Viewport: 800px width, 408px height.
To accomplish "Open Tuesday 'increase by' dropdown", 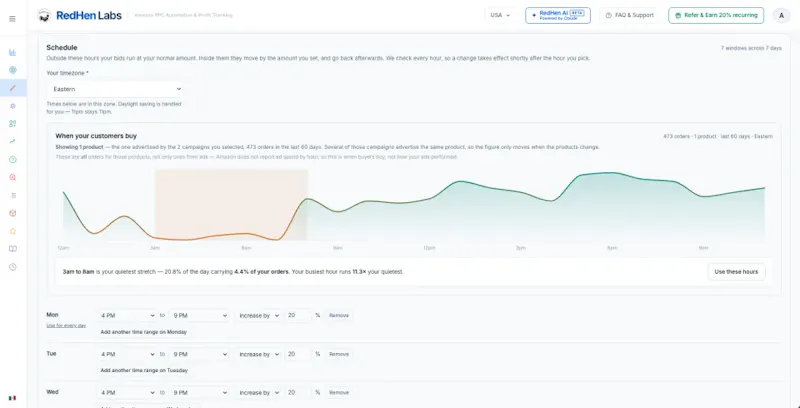I will point(258,354).
